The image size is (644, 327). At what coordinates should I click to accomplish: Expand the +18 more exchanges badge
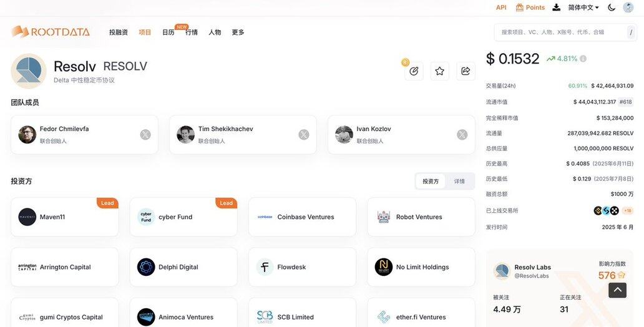click(x=628, y=211)
